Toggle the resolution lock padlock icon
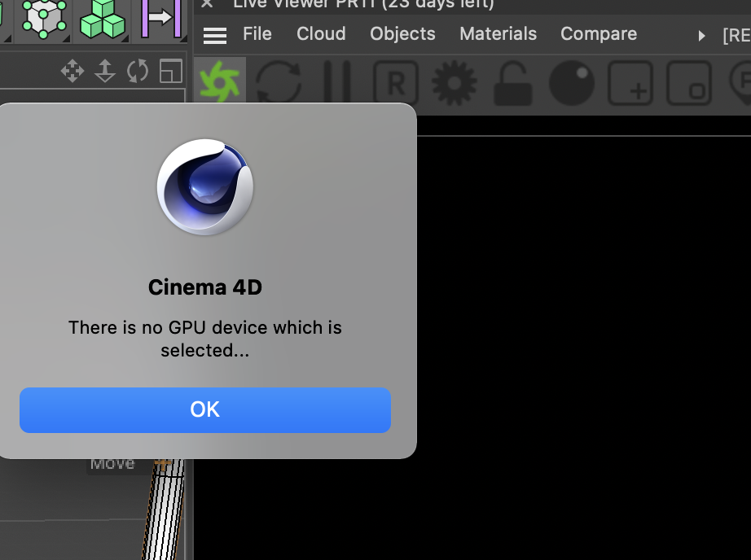Screen dimensions: 751x560 tap(513, 83)
